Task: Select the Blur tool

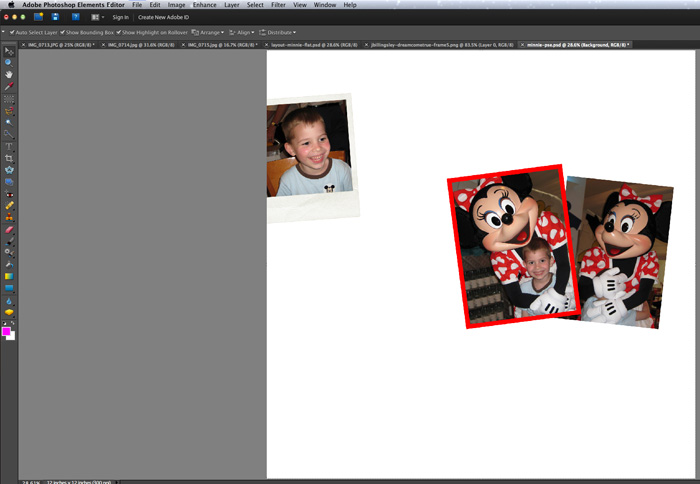Action: point(8,301)
